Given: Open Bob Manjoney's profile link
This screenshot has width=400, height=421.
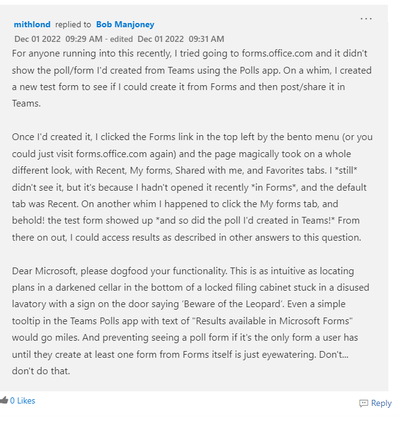Looking at the screenshot, I should click(x=125, y=24).
